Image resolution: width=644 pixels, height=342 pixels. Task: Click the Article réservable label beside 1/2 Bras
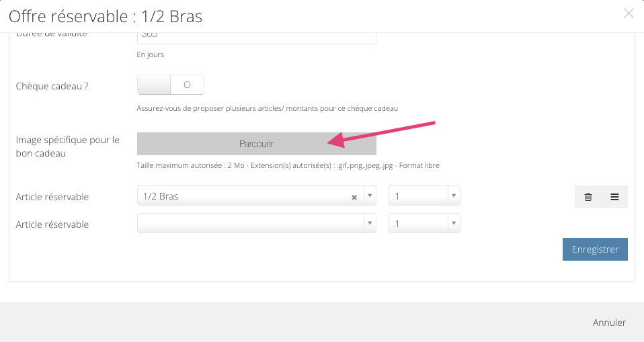coord(52,197)
